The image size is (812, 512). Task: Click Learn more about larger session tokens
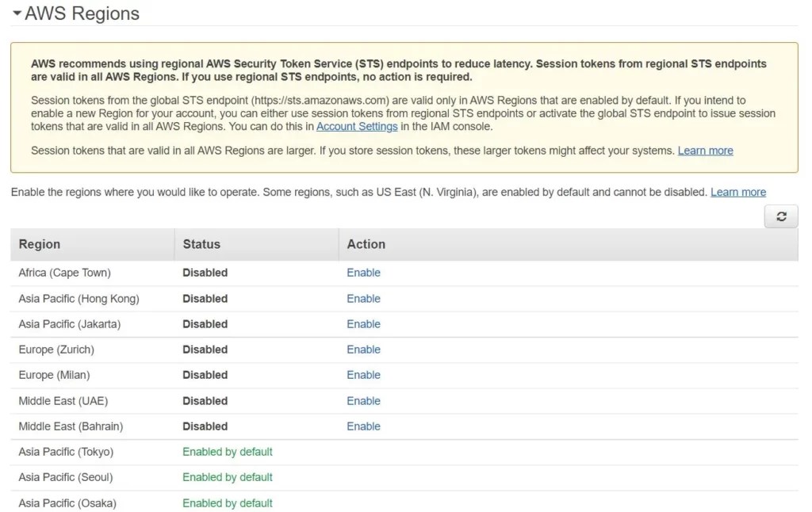[704, 151]
